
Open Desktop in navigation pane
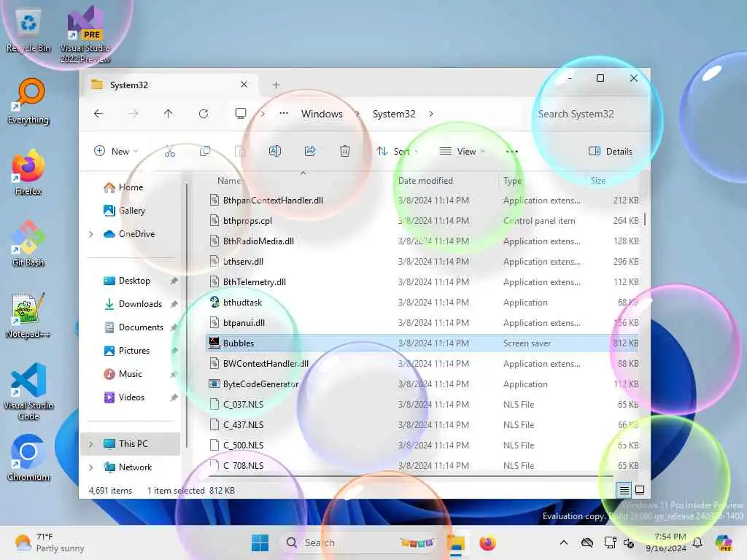(127, 281)
